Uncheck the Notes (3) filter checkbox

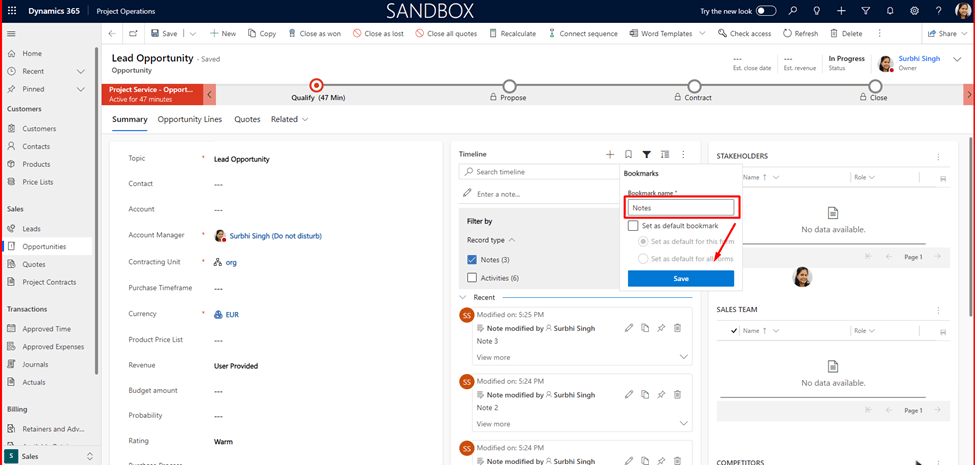[x=472, y=260]
